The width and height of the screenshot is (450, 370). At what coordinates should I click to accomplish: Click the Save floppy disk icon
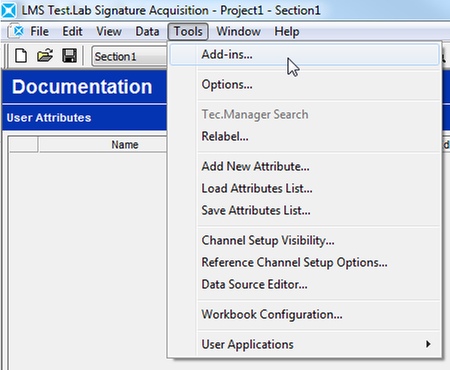click(69, 56)
